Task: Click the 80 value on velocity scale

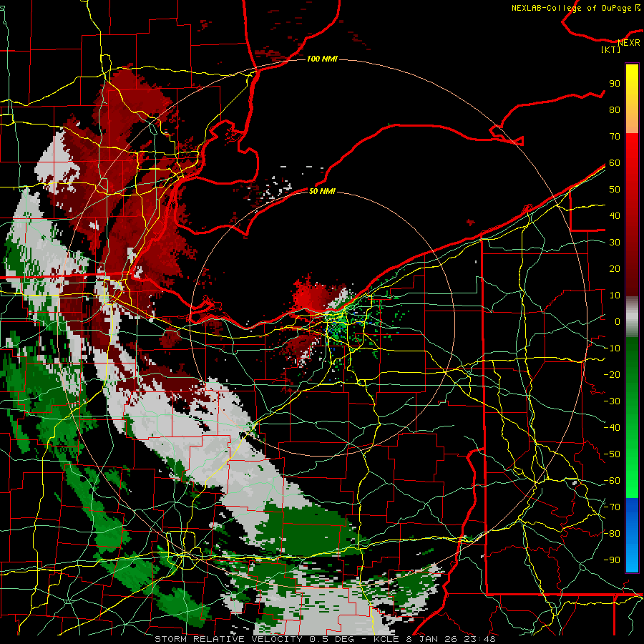Action: point(615,109)
